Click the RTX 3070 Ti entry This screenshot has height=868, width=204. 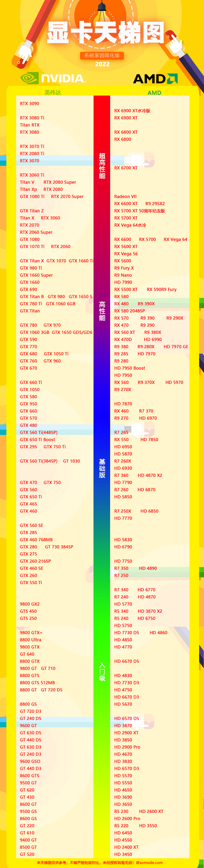[x=32, y=146]
